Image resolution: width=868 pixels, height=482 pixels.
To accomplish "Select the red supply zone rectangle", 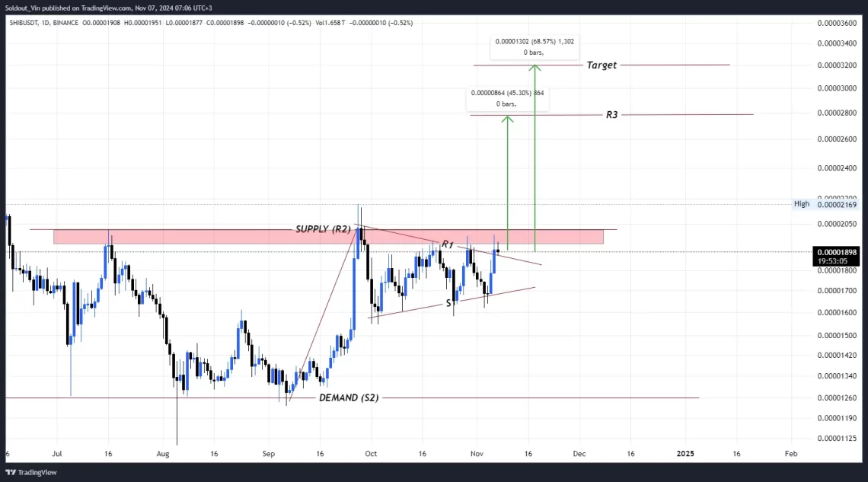I will [x=328, y=237].
